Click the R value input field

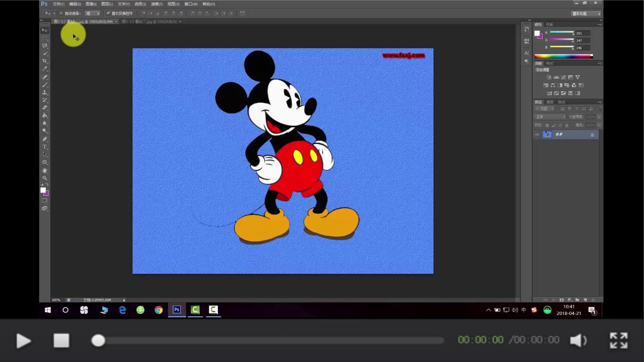pos(583,33)
